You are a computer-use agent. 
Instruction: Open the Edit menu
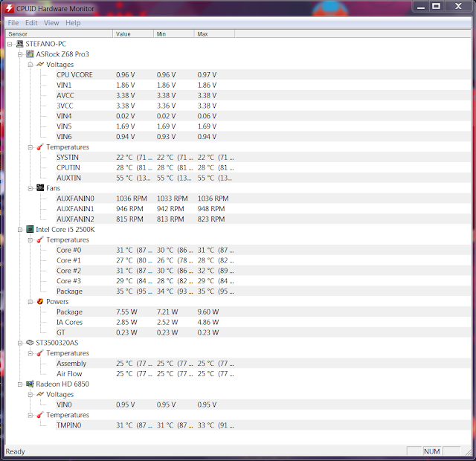(x=31, y=23)
